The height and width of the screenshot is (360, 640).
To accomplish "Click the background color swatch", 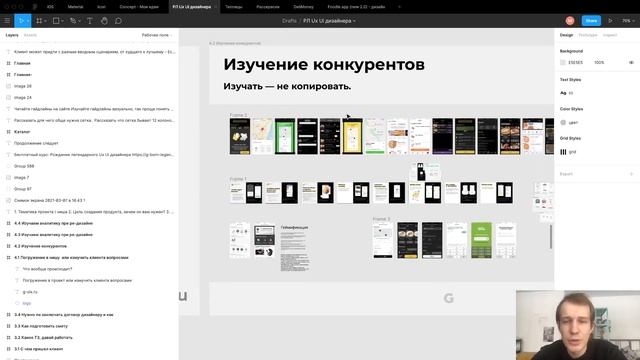I will pos(563,62).
